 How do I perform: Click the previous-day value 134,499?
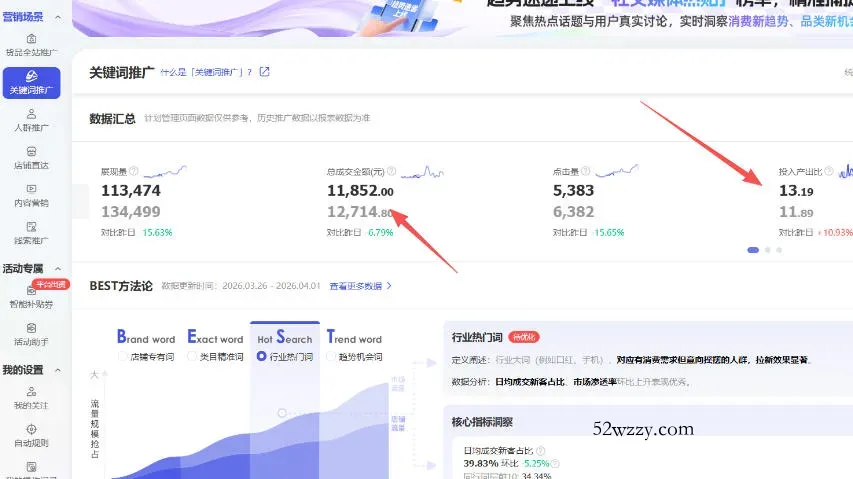[131, 212]
